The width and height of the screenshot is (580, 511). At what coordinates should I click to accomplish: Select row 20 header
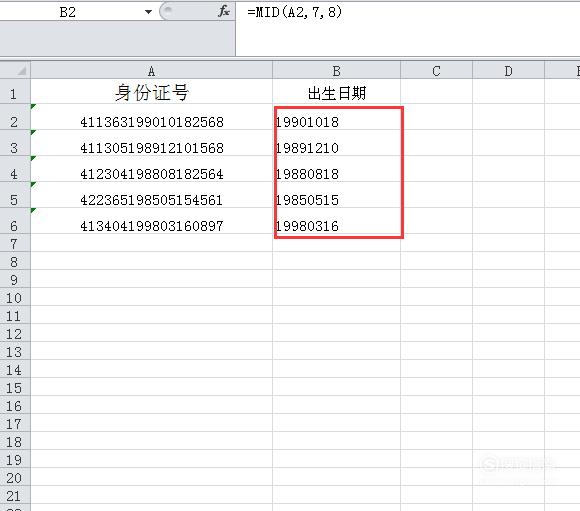(15, 477)
